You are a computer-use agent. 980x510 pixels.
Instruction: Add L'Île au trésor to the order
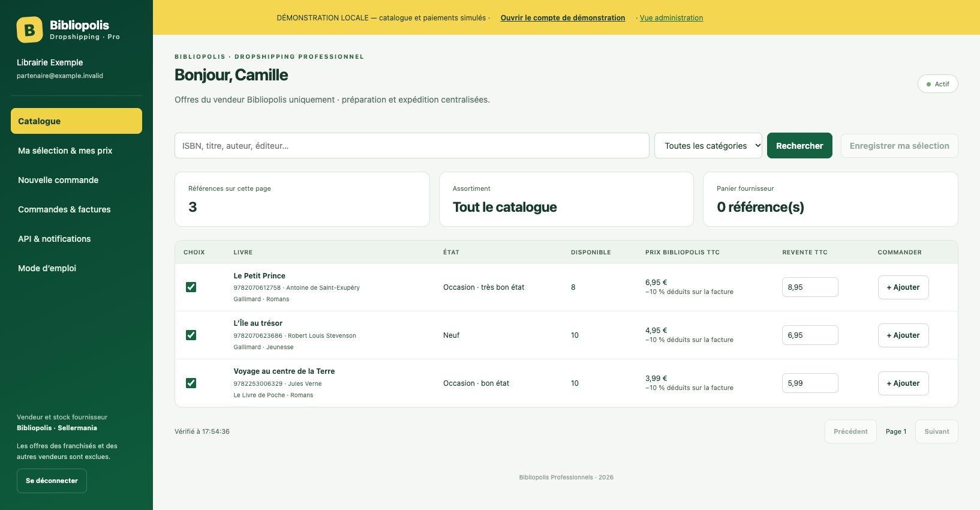click(x=903, y=335)
